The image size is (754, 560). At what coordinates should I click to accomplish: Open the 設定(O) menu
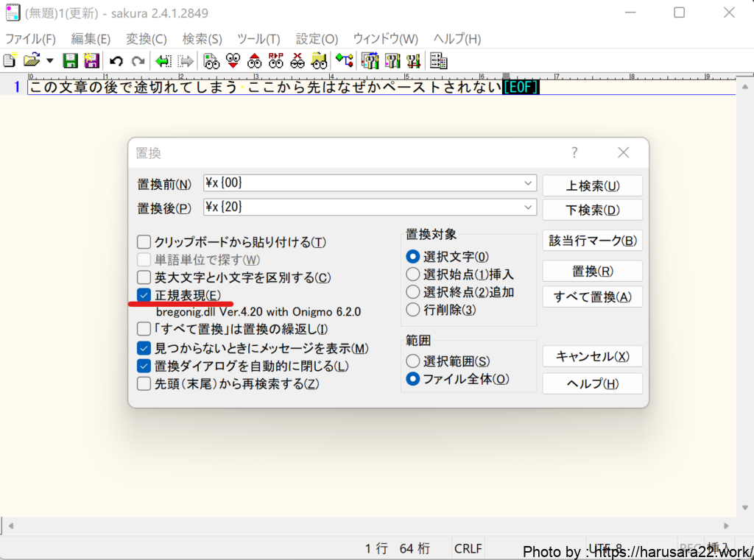point(317,39)
